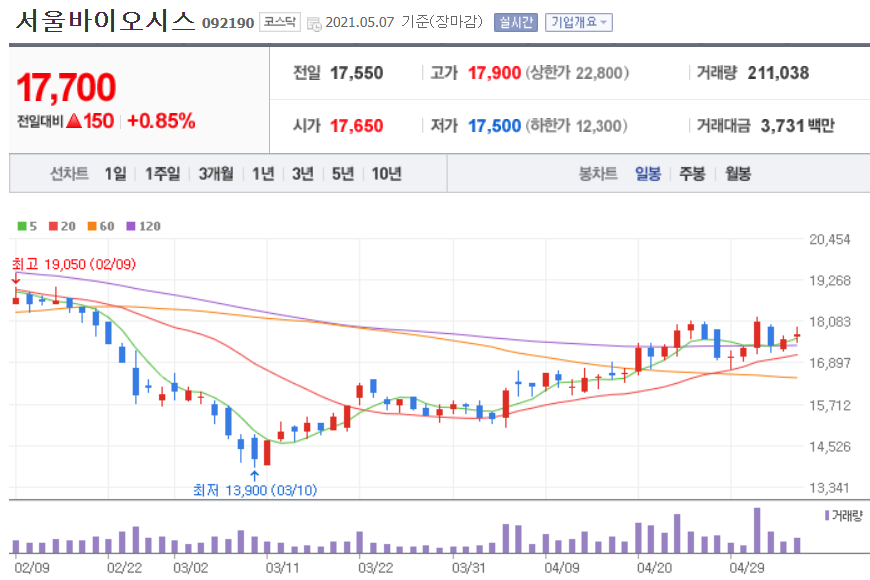Select the 1주일 line chart tab
Image resolution: width=870 pixels, height=580 pixels.
(x=162, y=174)
